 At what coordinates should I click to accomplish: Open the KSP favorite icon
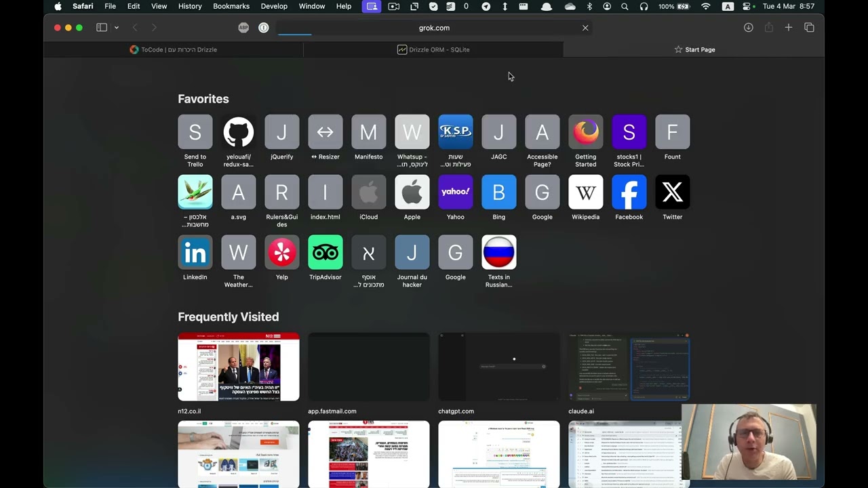pos(455,131)
